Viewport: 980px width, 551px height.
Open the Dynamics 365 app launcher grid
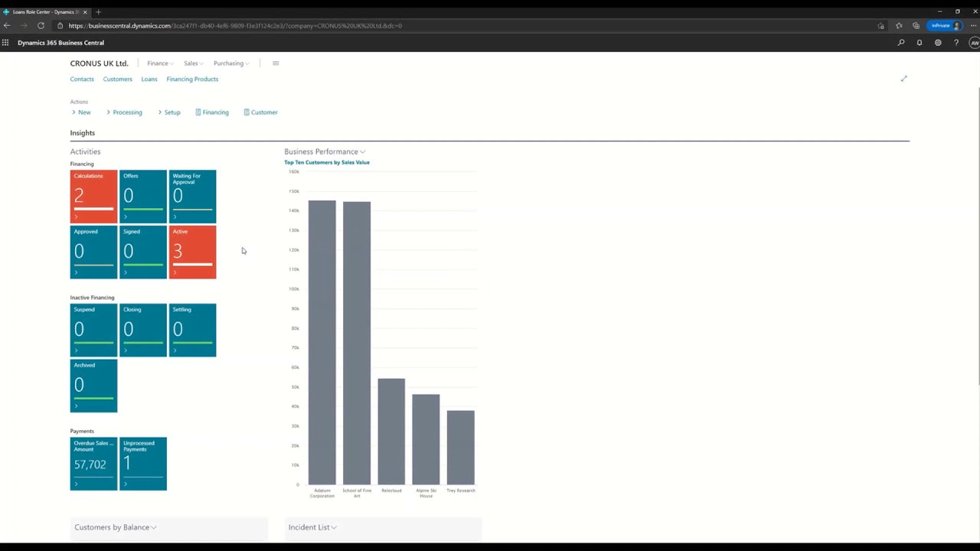(5, 43)
